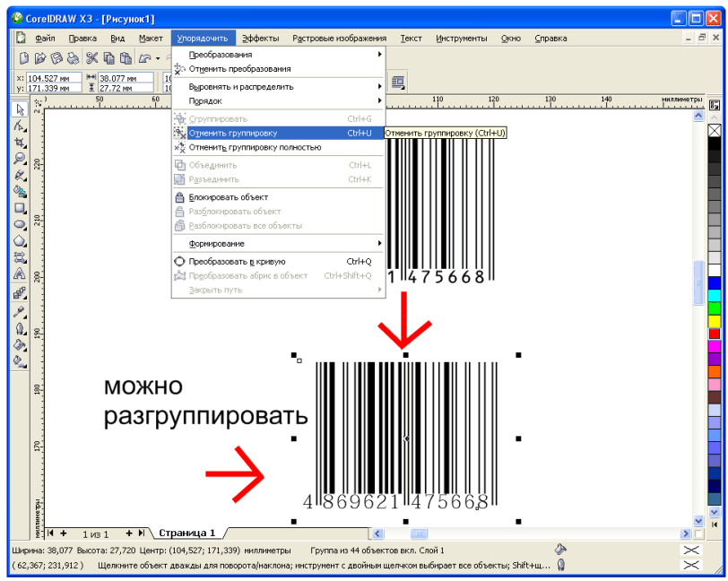Select the Zoom magnifier tool
Image resolution: width=728 pixels, height=581 pixels.
[x=20, y=159]
